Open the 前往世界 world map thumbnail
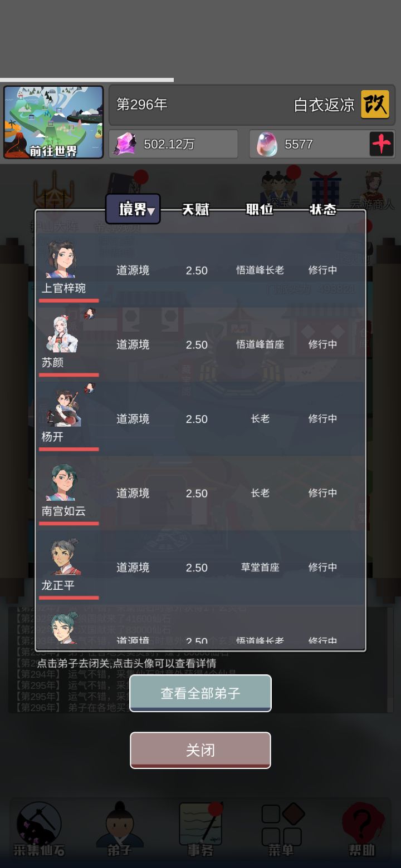 53,122
